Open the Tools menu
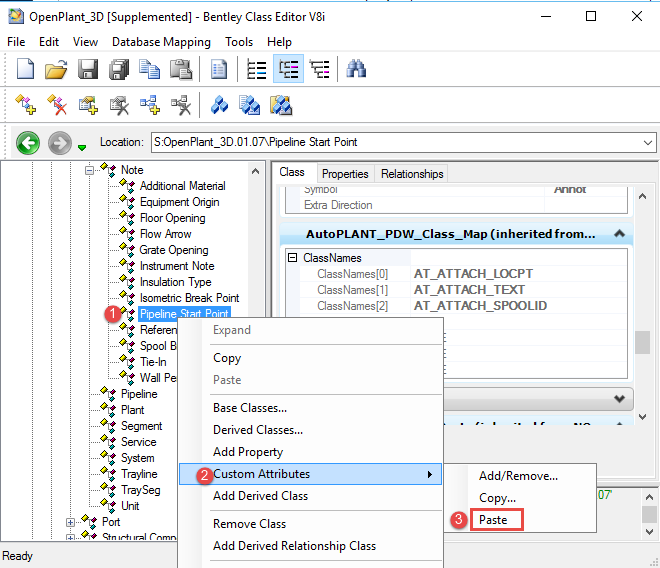660x568 pixels. tap(239, 42)
